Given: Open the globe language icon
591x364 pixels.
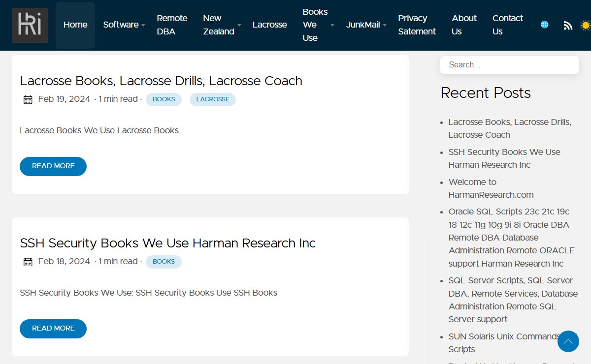Looking at the screenshot, I should pyautogui.click(x=544, y=25).
